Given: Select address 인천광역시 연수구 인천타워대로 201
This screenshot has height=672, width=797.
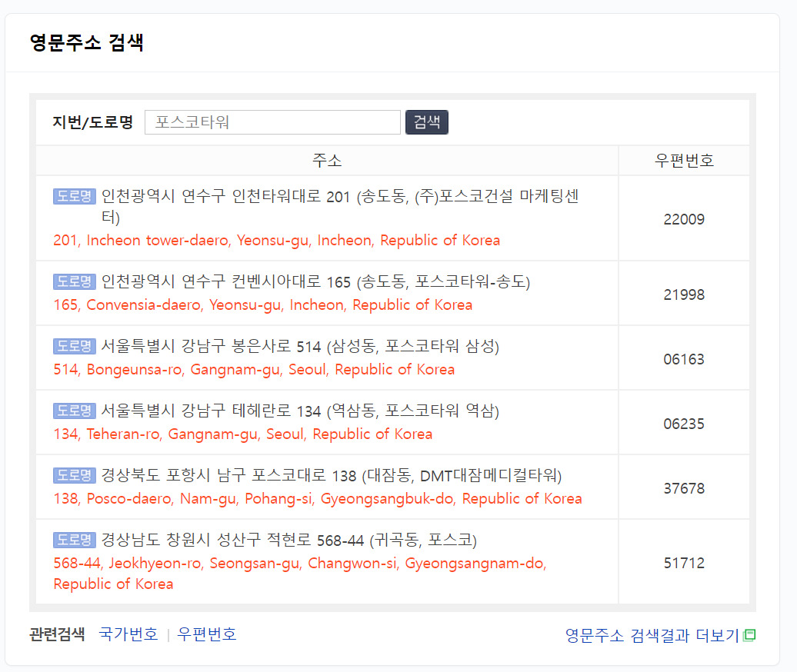Looking at the screenshot, I should (x=339, y=206).
